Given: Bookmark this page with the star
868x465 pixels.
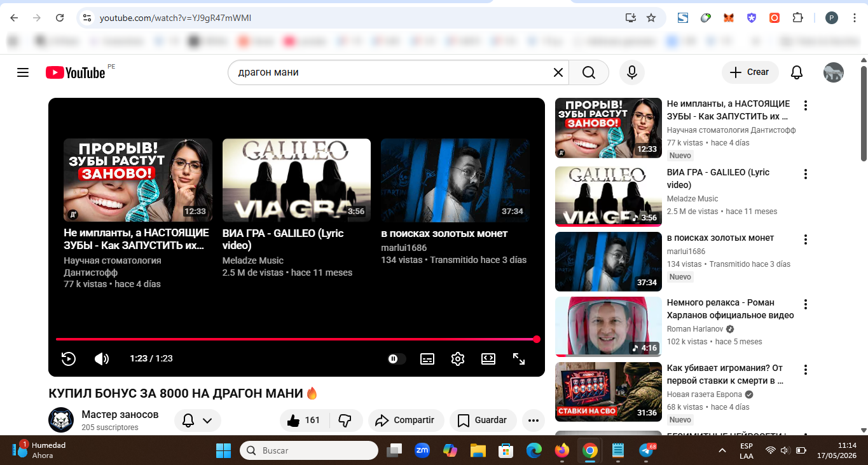Looking at the screenshot, I should pos(651,18).
